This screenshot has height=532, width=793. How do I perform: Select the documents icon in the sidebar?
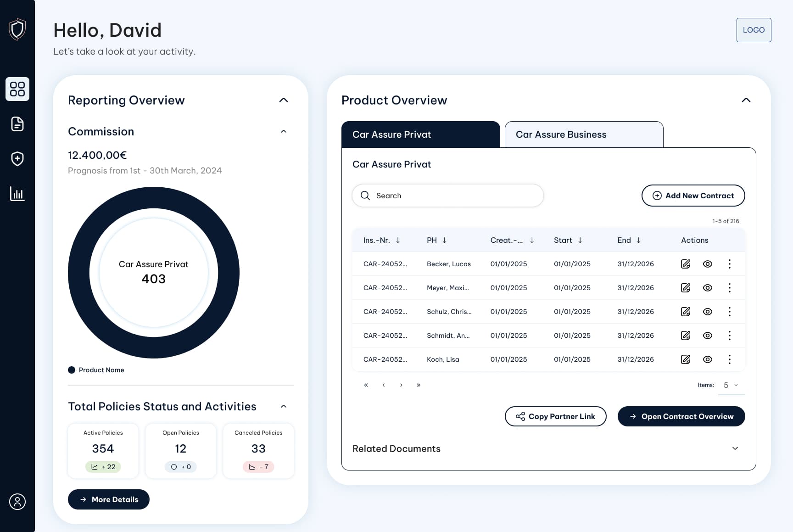point(17,124)
